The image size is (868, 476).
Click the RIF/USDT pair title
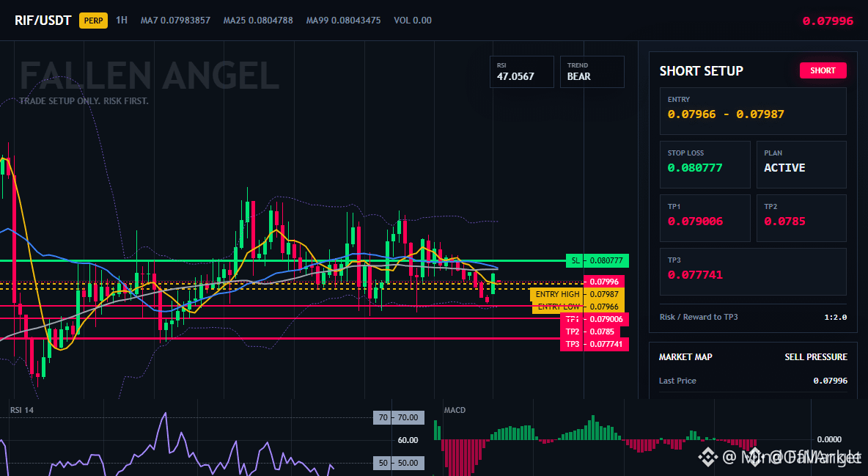click(43, 21)
